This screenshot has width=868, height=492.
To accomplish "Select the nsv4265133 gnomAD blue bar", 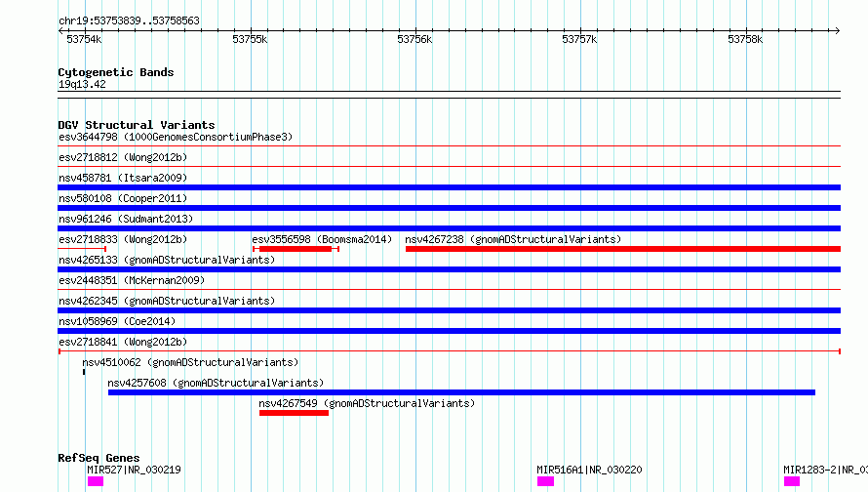I will tap(449, 269).
